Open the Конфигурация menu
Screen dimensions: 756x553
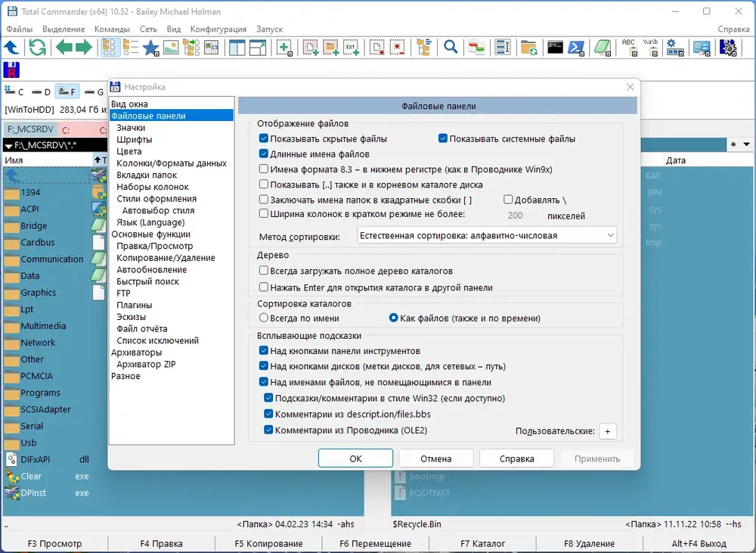click(x=218, y=29)
